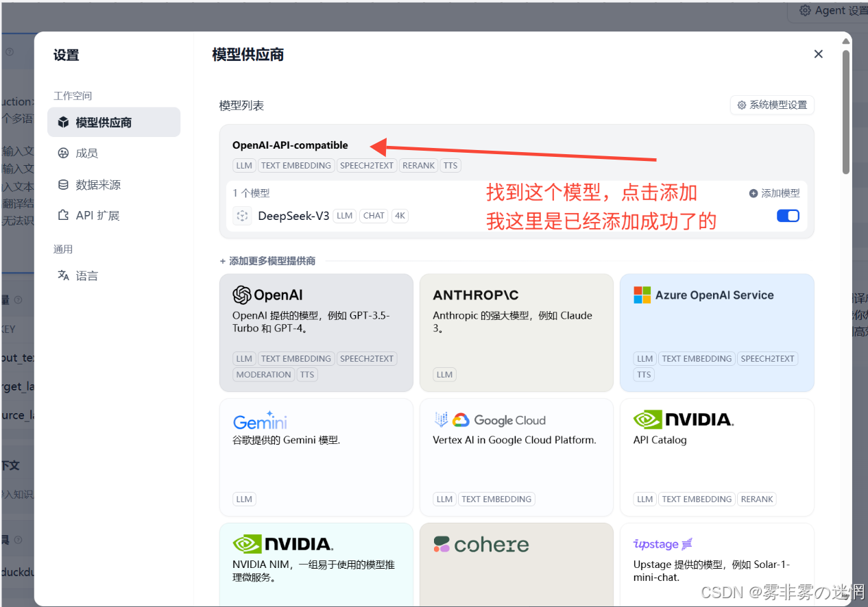This screenshot has width=868, height=607.
Task: Click the DeepSeek-V3 model name
Action: 293,216
